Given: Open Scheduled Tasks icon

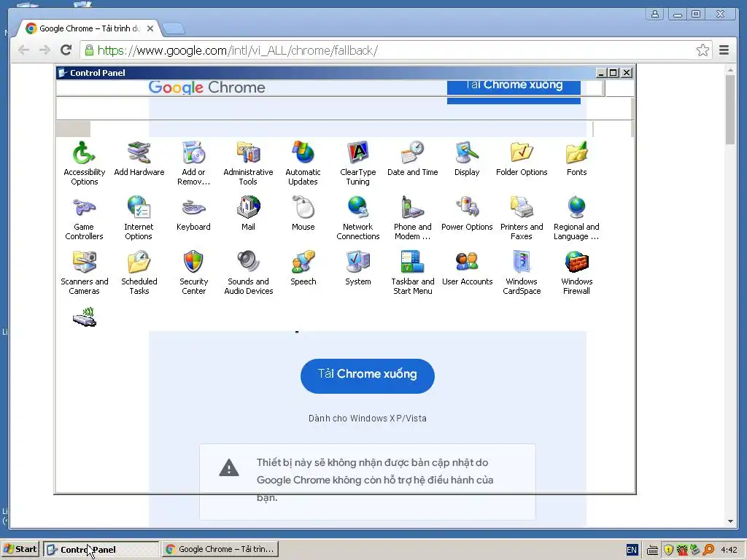Looking at the screenshot, I should point(139,273).
